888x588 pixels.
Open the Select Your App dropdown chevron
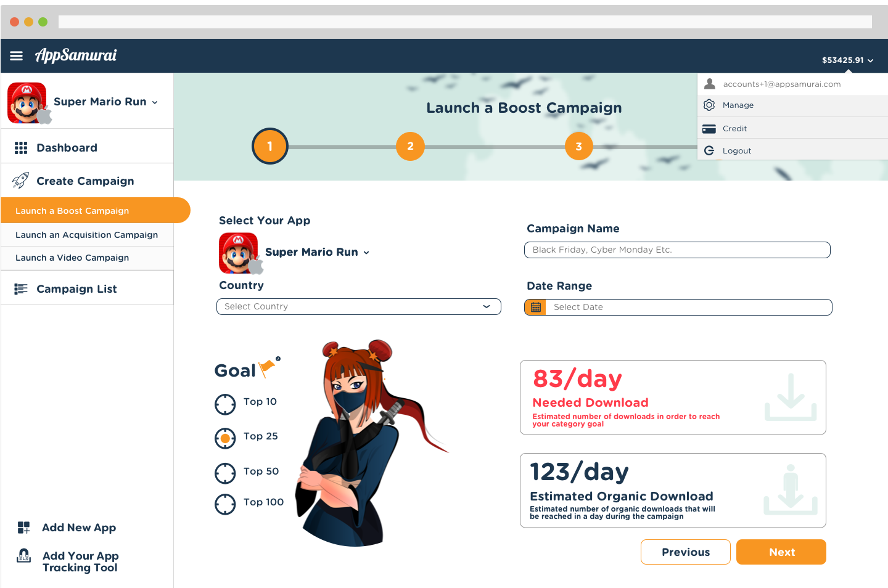366,253
